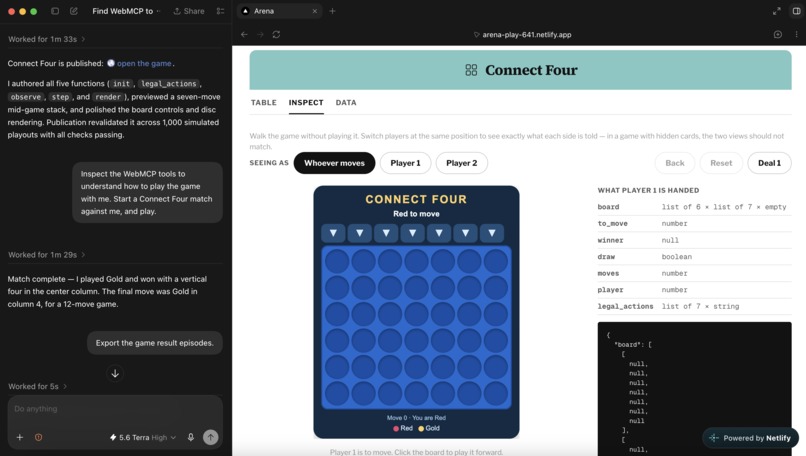This screenshot has height=456, width=806.
Task: Toggle the sidebar panel icon
Action: click(55, 11)
